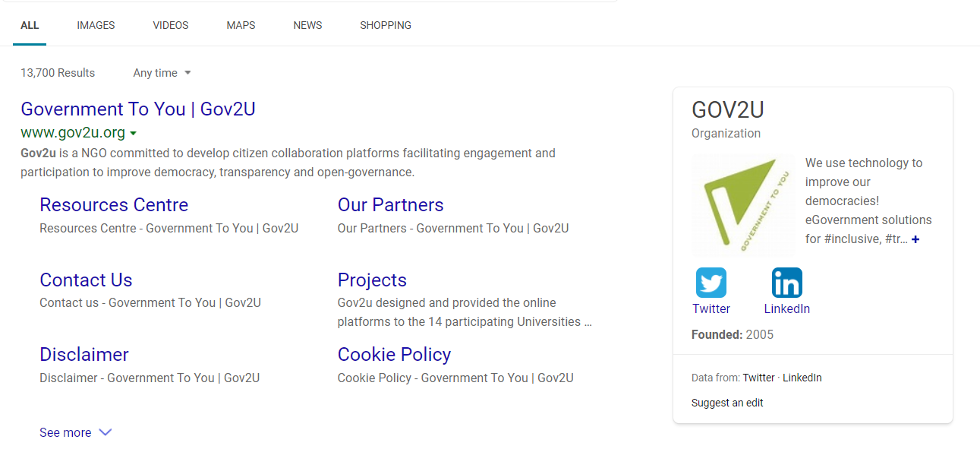The image size is (980, 468).
Task: Click the GOV2U green logo thumbnail
Action: click(743, 205)
